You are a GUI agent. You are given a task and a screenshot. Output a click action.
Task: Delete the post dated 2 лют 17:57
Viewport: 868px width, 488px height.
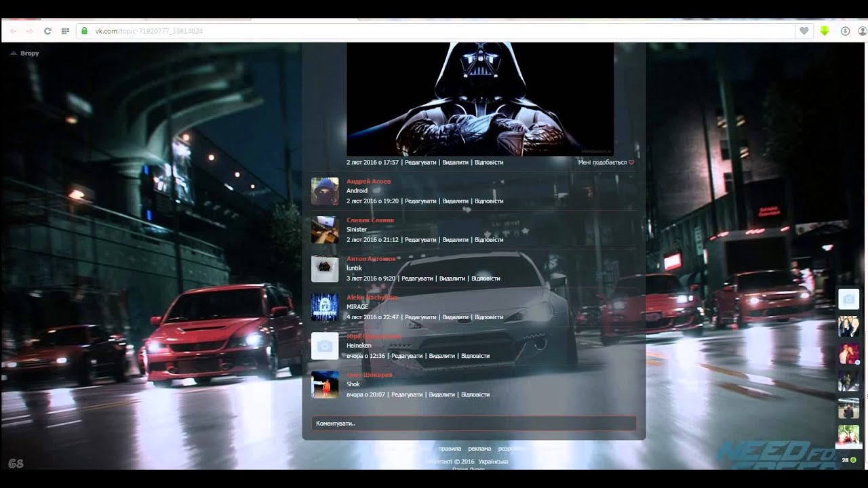tap(456, 163)
